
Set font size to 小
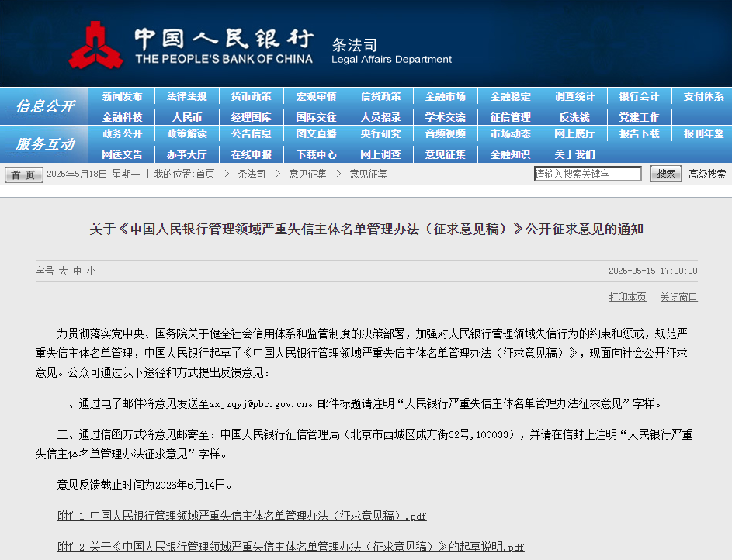(x=92, y=271)
